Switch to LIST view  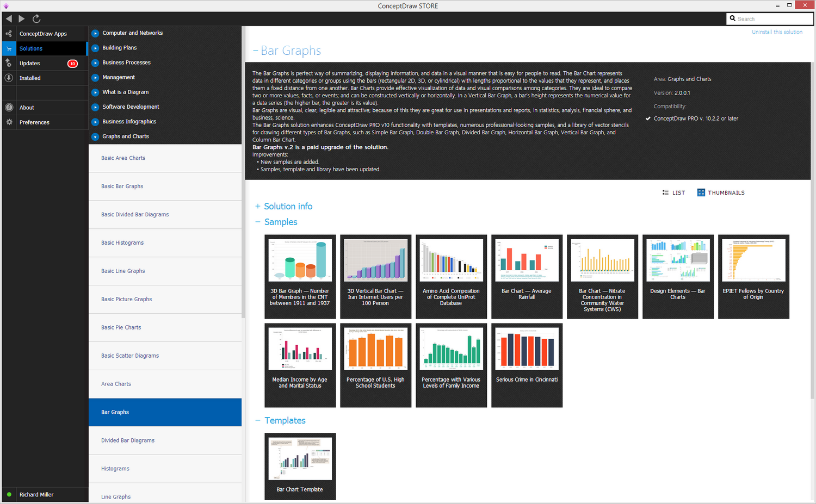(678, 192)
